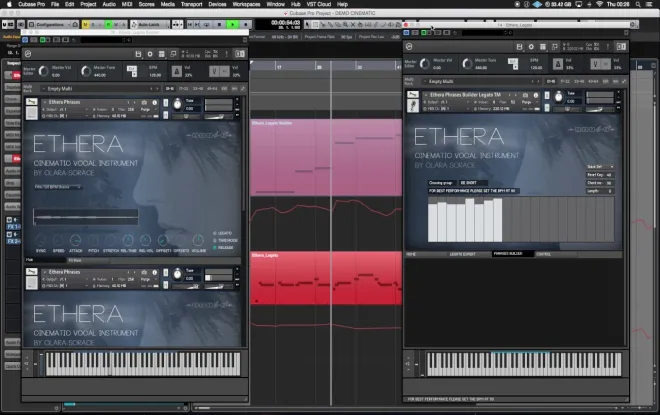Open workspace layout icon in right Kontakt window
This screenshot has height=415, width=660.
tap(543, 47)
